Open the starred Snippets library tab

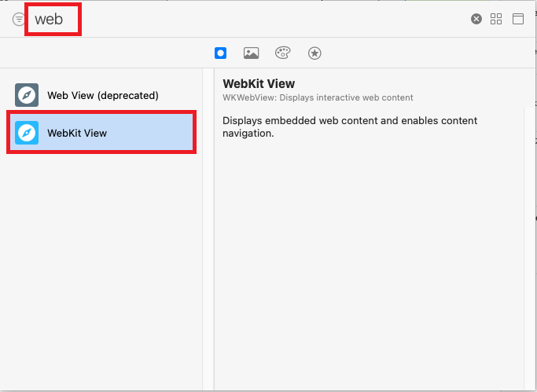(x=314, y=53)
